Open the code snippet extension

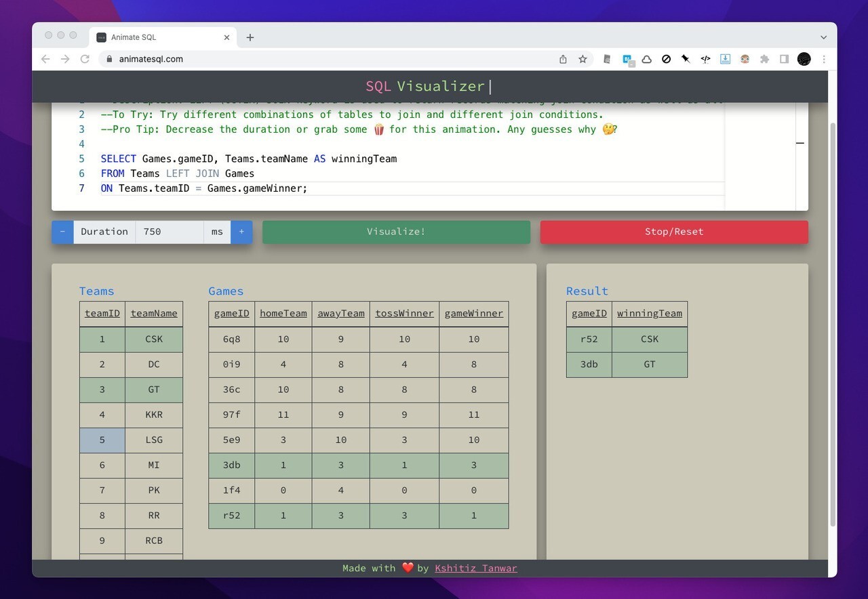[x=705, y=59]
